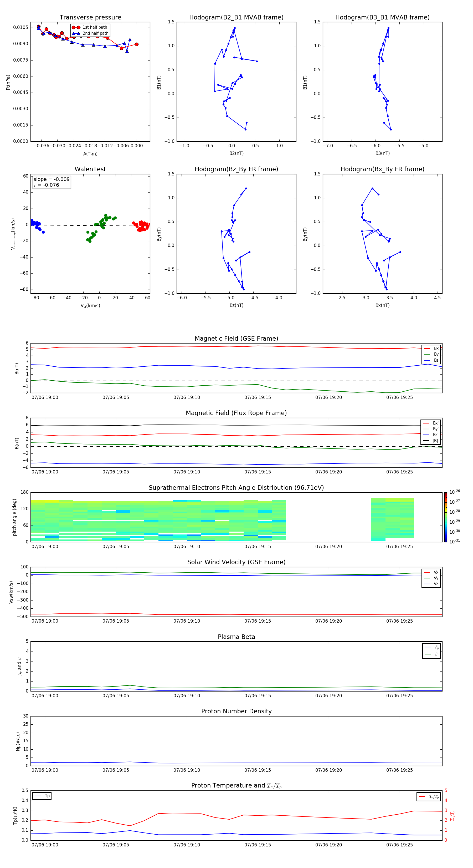The width and height of the screenshot is (473, 868).
Task: Click the 'Bx(nT)' x-axis label
Action: (382, 305)
